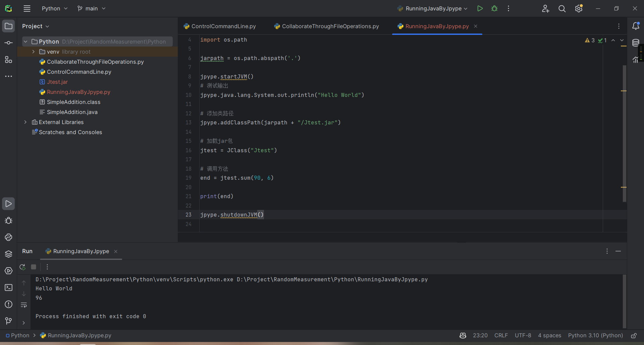Open the Problems tool window

click(x=8, y=304)
